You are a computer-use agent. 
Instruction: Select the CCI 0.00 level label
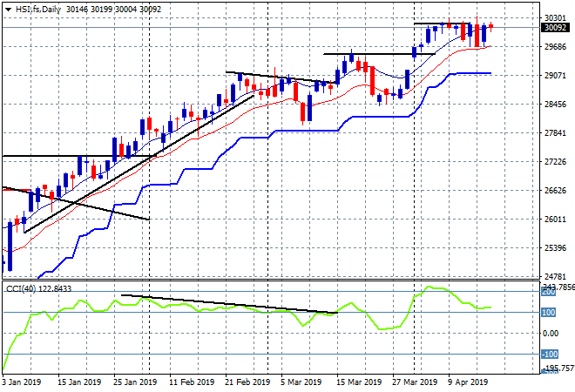click(x=551, y=334)
